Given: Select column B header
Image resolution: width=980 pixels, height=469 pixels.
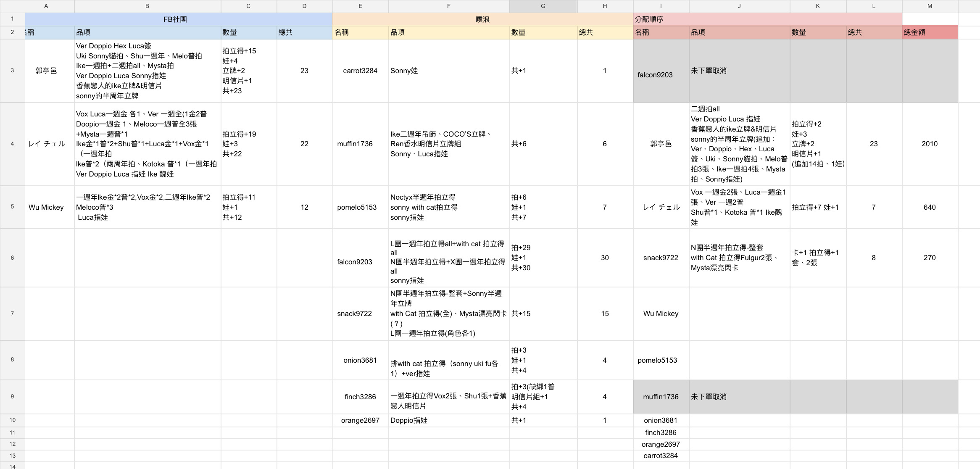Looking at the screenshot, I should 148,6.
